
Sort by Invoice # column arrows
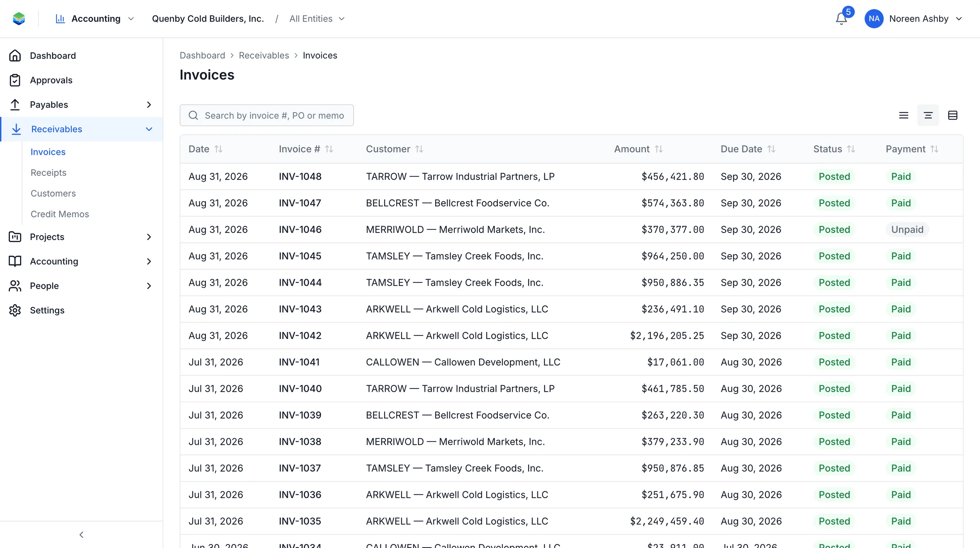329,149
